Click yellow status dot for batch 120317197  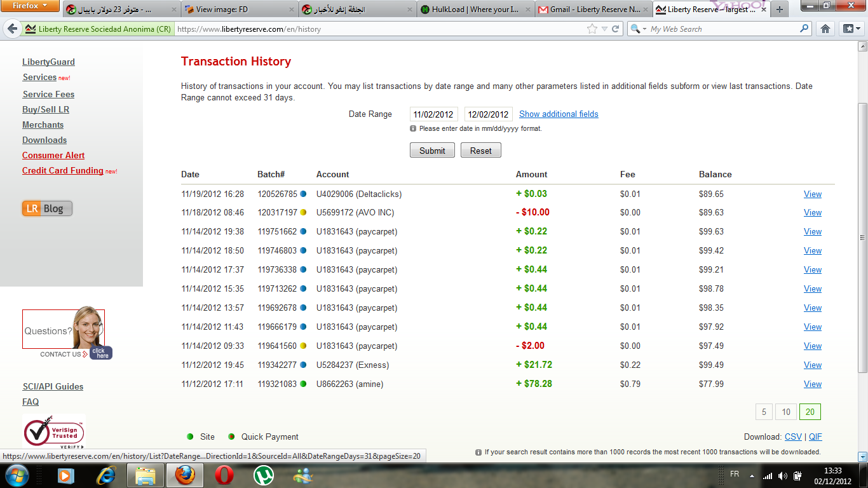pyautogui.click(x=303, y=212)
